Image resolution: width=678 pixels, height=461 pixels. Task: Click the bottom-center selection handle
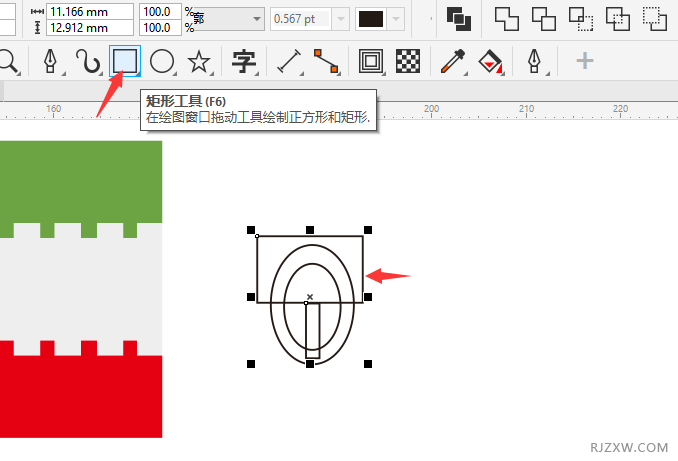coord(310,364)
